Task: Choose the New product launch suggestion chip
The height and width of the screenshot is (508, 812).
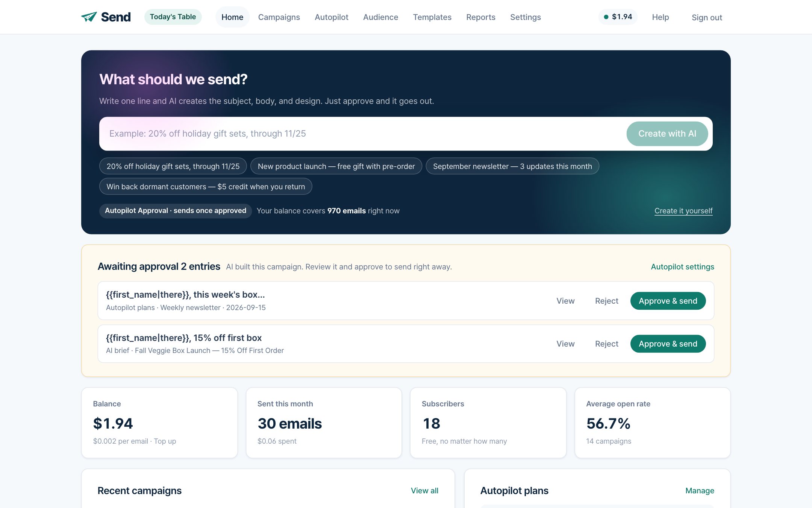Action: coord(336,166)
